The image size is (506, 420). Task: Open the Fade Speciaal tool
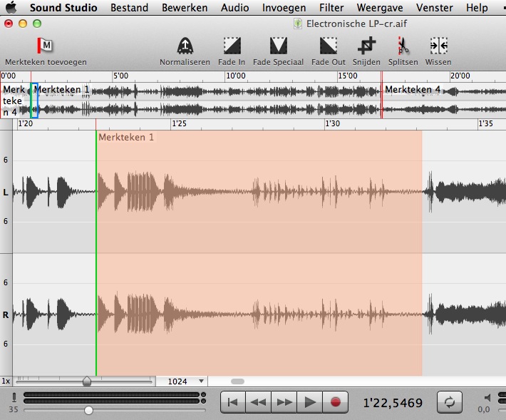click(278, 46)
